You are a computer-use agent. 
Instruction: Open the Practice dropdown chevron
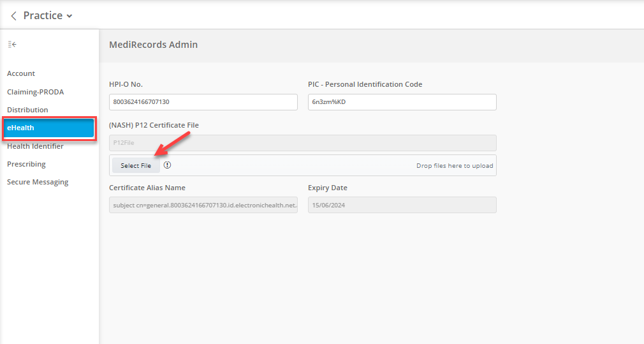[70, 16]
